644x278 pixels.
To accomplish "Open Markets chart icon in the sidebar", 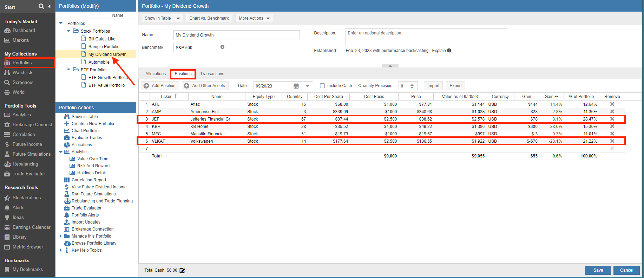I will point(7,40).
